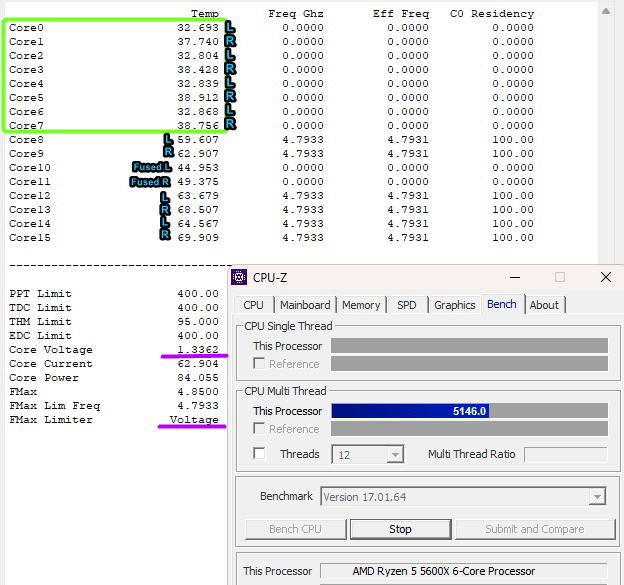Image resolution: width=624 pixels, height=585 pixels.
Task: Click the Core12 Freq Ghz value 4.7933
Action: click(303, 196)
